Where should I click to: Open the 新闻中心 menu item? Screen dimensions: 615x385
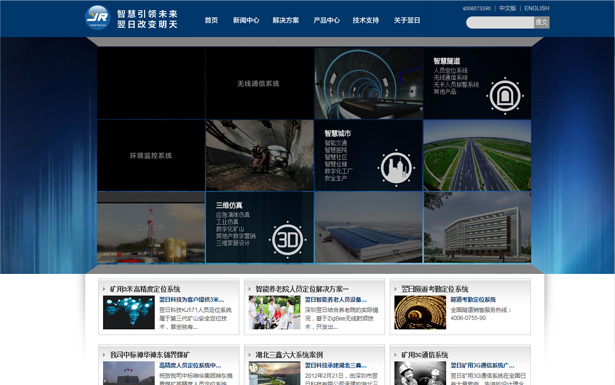(x=246, y=20)
